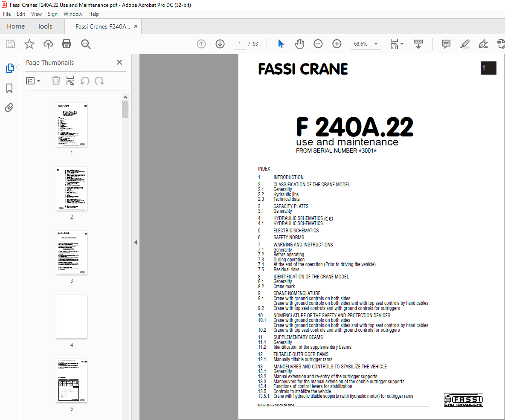Open the File menu
This screenshot has width=505, height=420.
(x=7, y=14)
